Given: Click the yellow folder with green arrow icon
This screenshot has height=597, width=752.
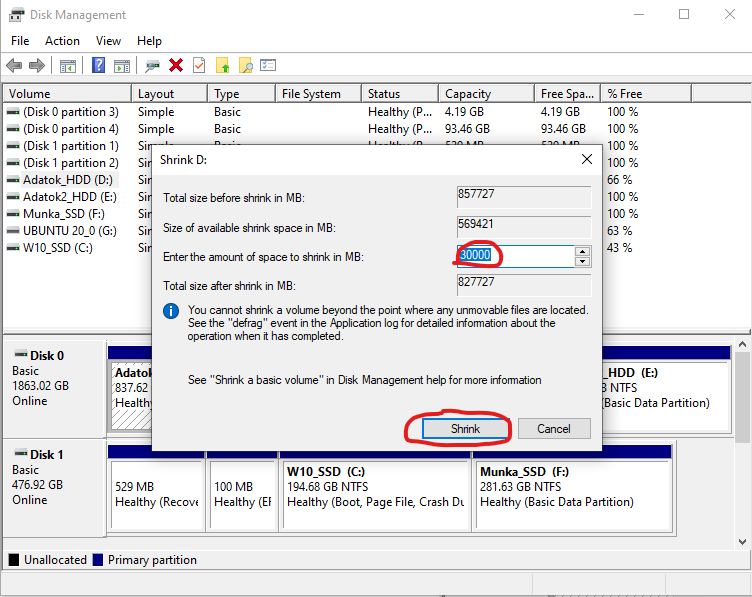Looking at the screenshot, I should click(x=222, y=65).
